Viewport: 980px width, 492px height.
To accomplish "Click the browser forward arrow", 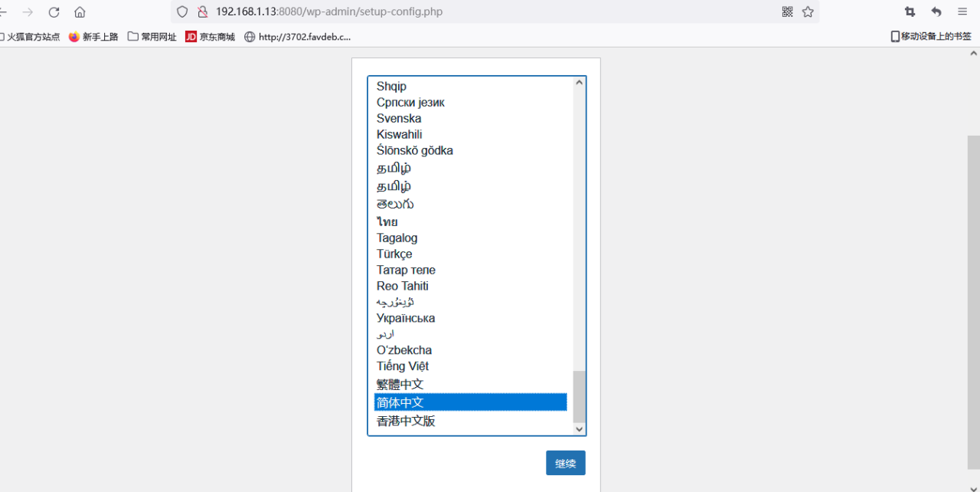I will [x=28, y=11].
